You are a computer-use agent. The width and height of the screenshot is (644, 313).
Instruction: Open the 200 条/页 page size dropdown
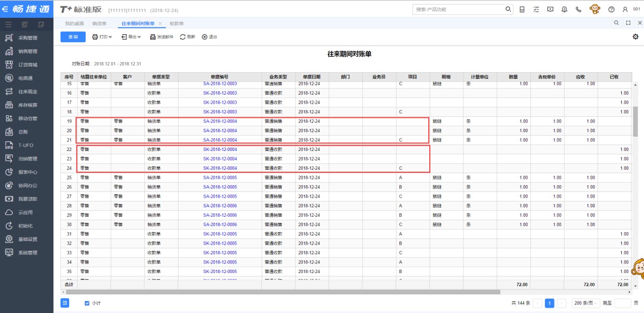click(x=584, y=303)
